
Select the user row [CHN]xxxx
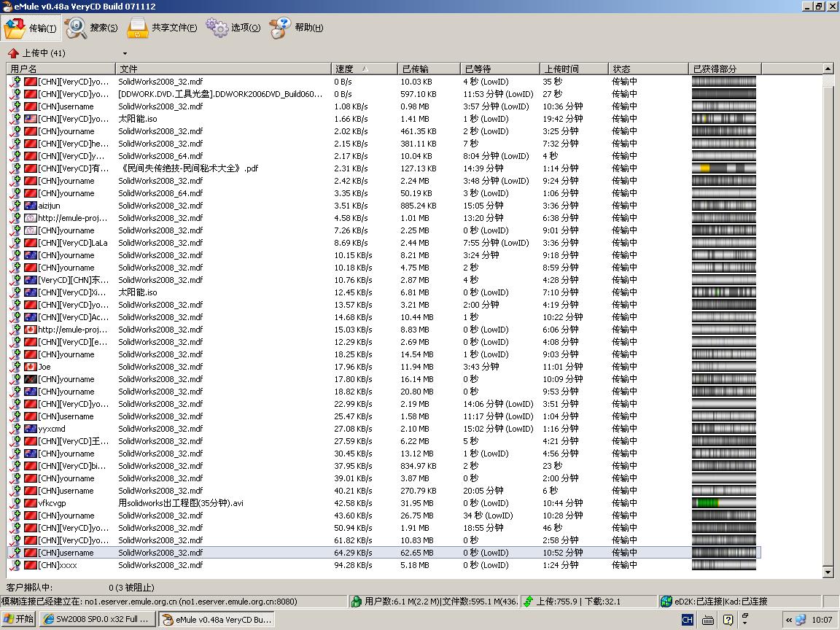(x=384, y=565)
